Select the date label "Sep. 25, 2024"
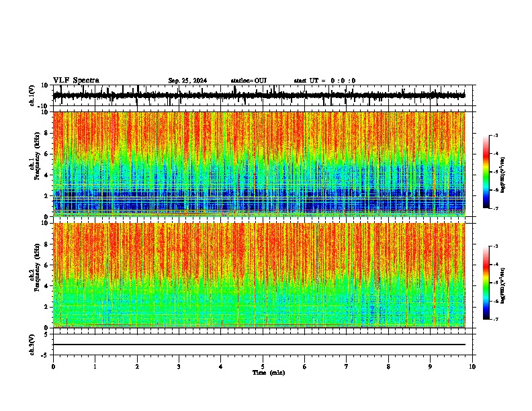The height and width of the screenshot is (411, 532). [x=187, y=81]
